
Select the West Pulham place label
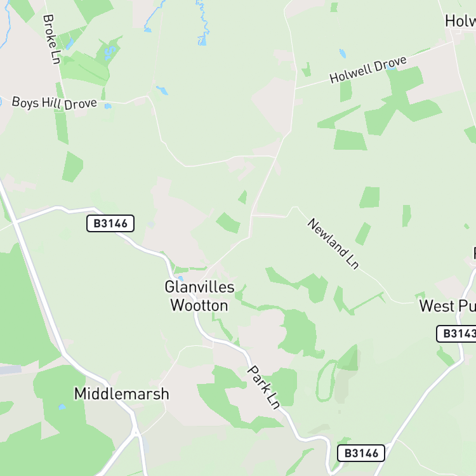pyautogui.click(x=447, y=306)
